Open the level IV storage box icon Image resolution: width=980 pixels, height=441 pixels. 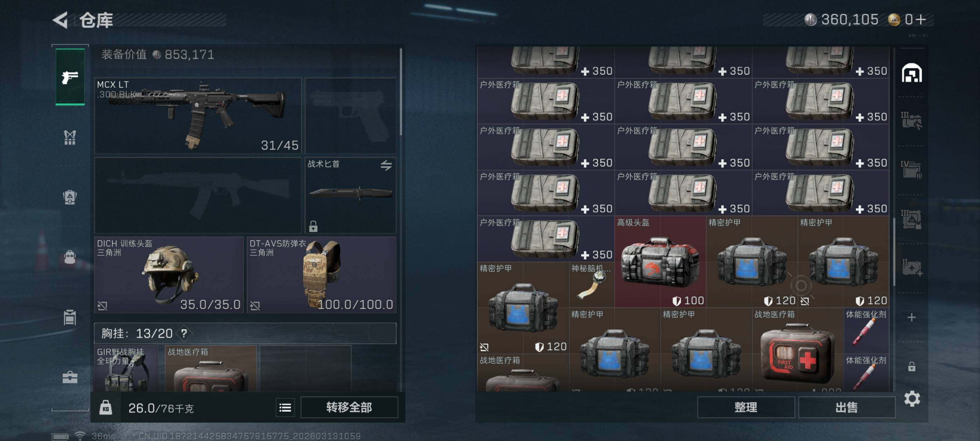911,169
